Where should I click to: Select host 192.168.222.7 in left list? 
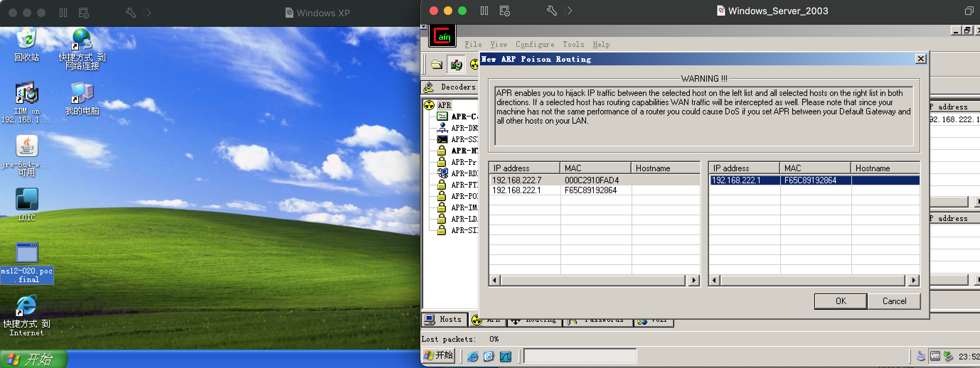[594, 180]
